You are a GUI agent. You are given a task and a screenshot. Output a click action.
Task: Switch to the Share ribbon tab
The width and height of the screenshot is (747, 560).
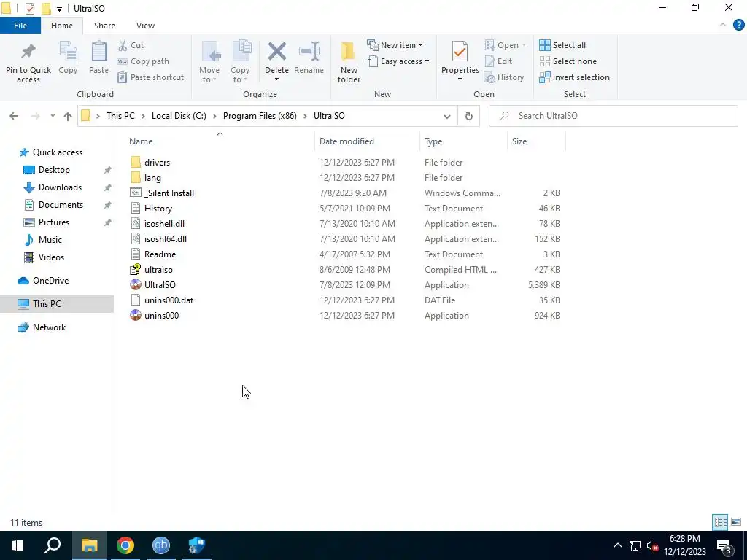click(x=104, y=26)
